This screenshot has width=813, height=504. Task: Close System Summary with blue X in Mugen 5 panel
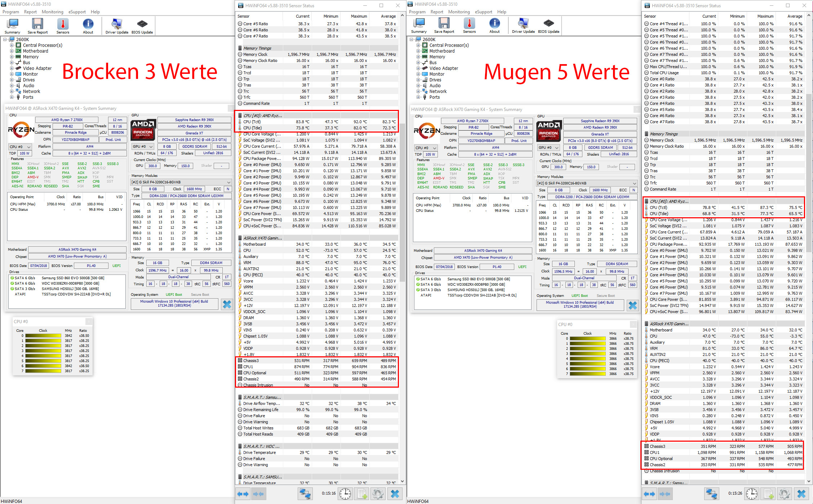pyautogui.click(x=633, y=305)
